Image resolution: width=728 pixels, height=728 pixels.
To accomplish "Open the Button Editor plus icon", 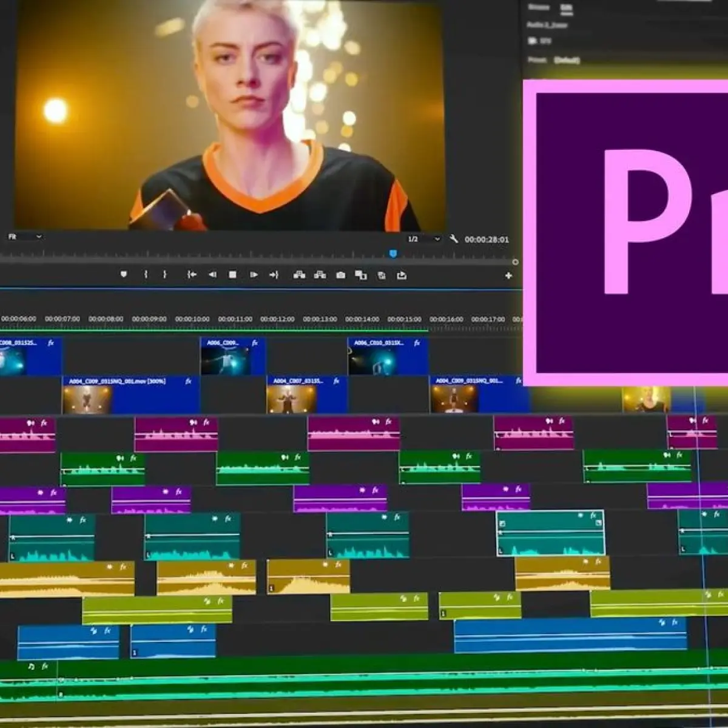I will tap(508, 275).
